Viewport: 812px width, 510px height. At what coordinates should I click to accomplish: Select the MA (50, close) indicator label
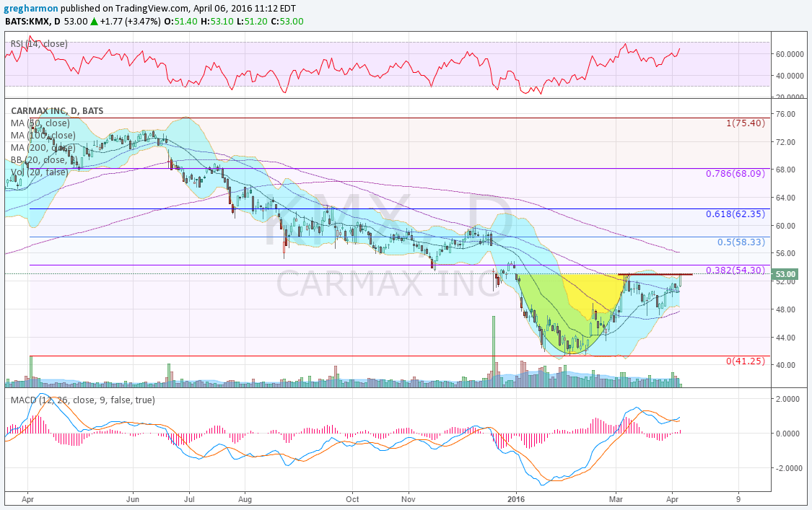click(x=40, y=123)
